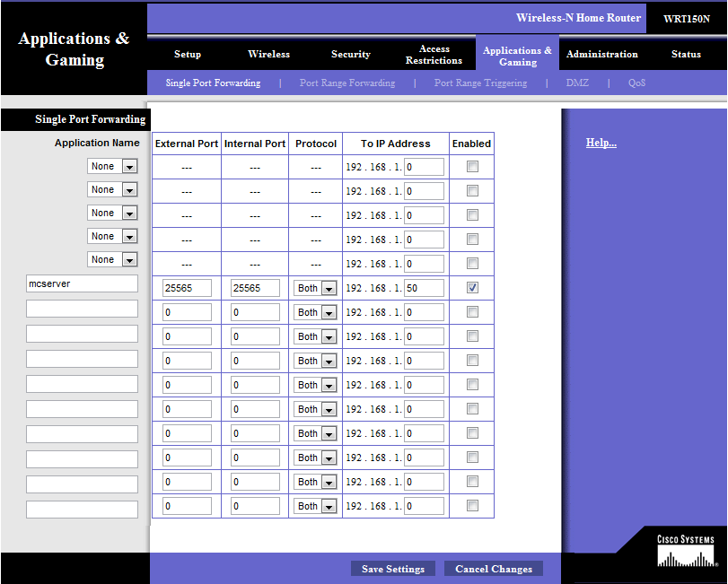
Task: Click the Wireless-N Home Router title text
Action: click(578, 18)
